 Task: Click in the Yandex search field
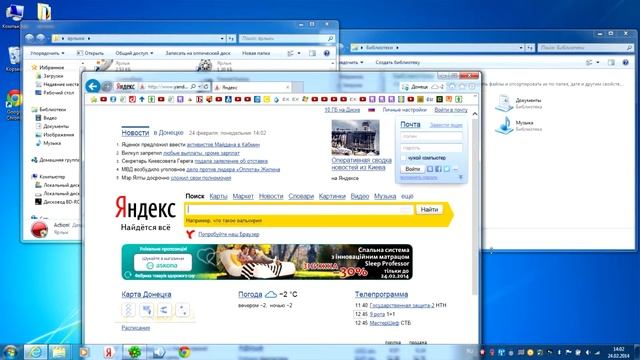tap(300, 209)
